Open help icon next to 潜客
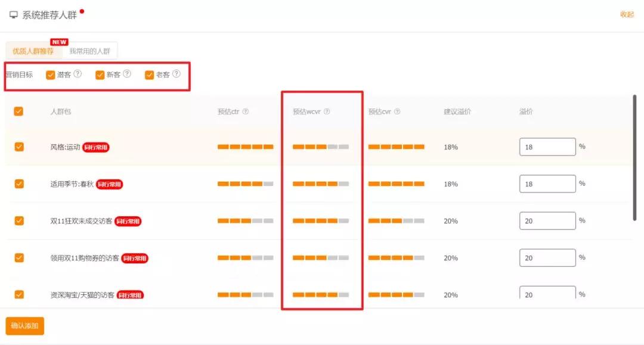 click(78, 74)
